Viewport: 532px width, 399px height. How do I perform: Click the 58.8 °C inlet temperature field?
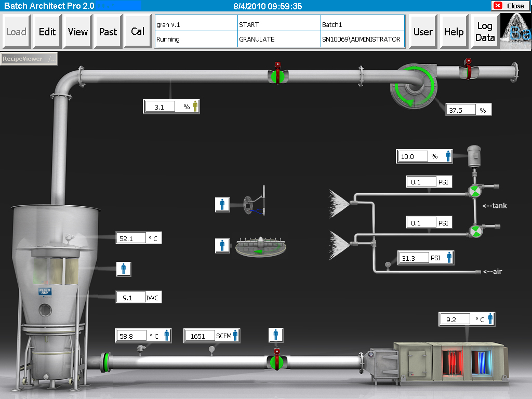point(131,336)
